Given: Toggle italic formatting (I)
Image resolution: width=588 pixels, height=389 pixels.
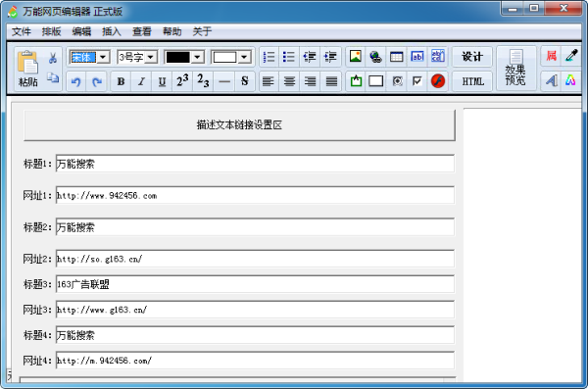Looking at the screenshot, I should 141,81.
